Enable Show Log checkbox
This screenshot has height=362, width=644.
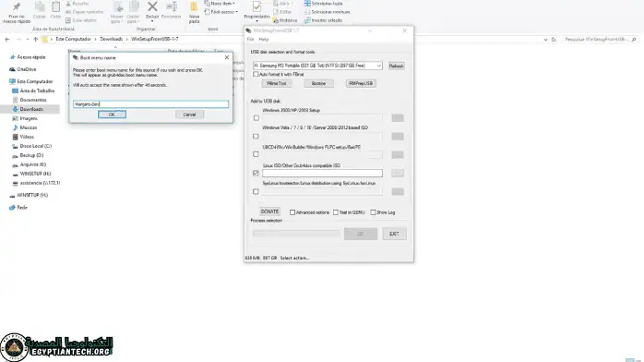pyautogui.click(x=373, y=212)
